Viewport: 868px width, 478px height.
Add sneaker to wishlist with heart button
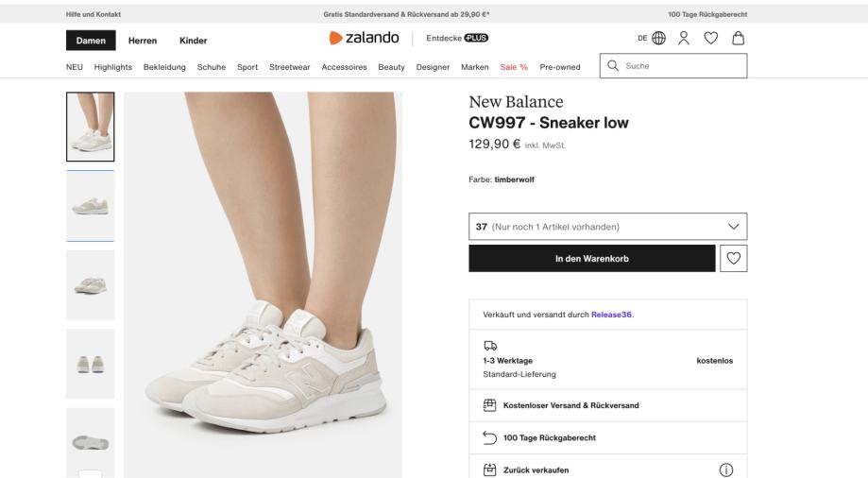tap(733, 259)
